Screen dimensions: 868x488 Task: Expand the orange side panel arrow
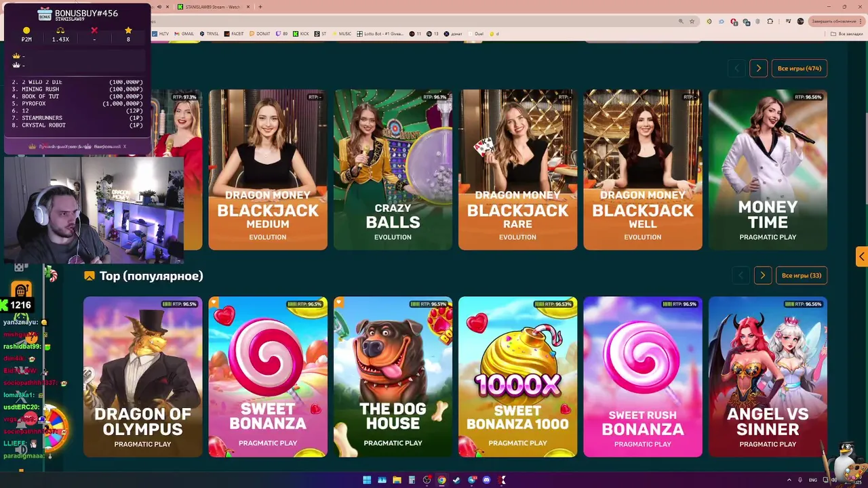pos(862,257)
